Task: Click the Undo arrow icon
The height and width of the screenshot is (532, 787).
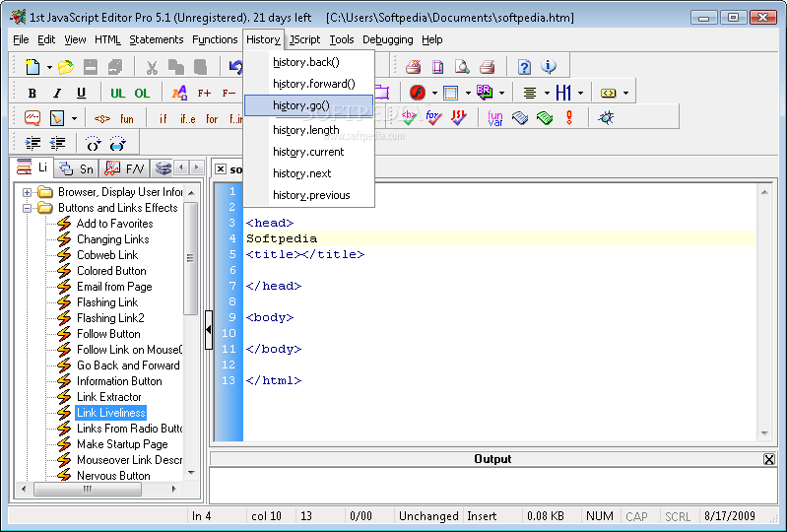Action: click(235, 67)
